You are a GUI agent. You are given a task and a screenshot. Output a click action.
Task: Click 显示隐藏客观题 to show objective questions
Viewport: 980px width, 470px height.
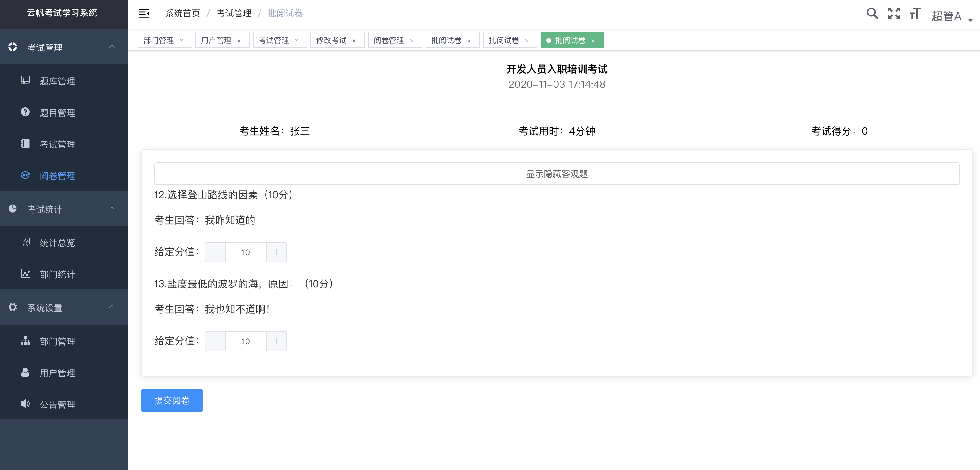pyautogui.click(x=557, y=174)
